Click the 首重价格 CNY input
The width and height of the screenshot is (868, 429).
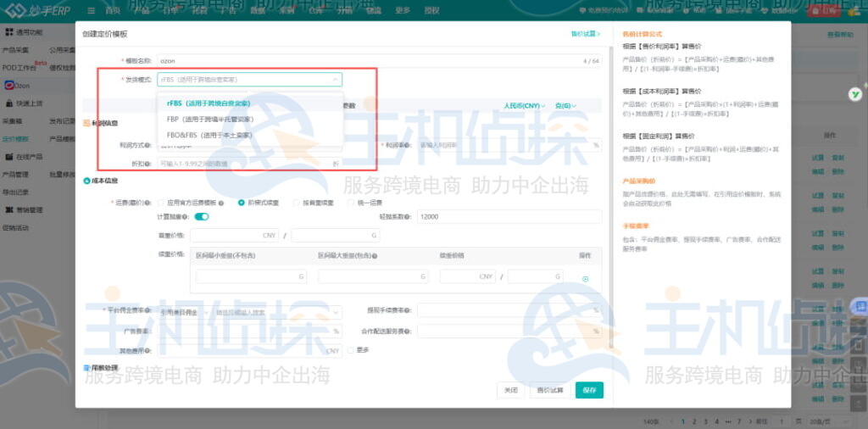coord(234,235)
